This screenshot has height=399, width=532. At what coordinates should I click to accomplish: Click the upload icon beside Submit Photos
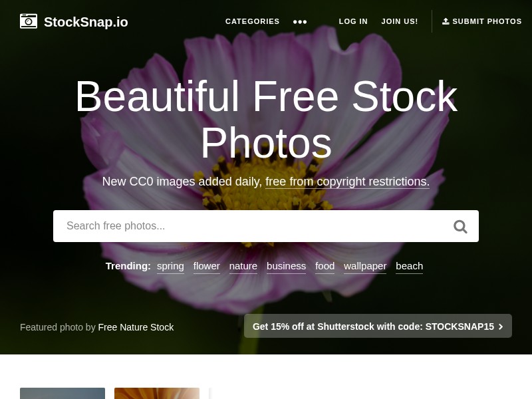pyautogui.click(x=446, y=21)
